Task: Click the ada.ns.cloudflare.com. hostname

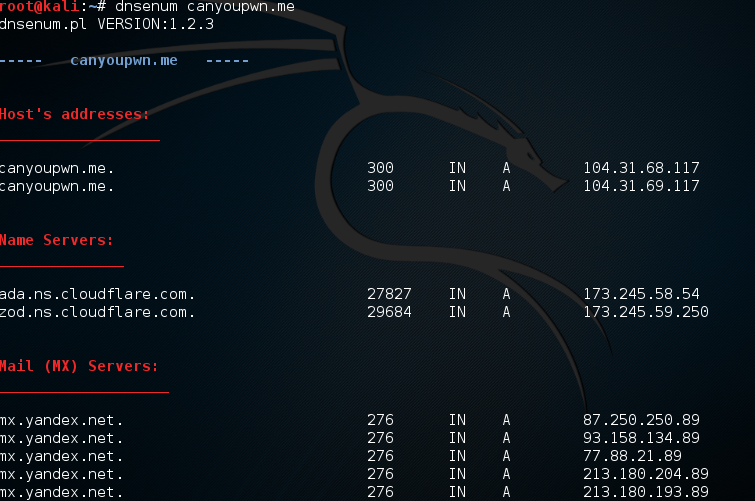Action: tap(97, 294)
